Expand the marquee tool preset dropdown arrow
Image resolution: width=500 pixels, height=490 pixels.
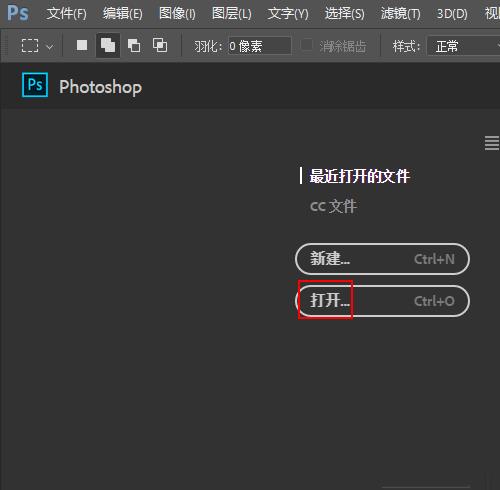[50, 47]
